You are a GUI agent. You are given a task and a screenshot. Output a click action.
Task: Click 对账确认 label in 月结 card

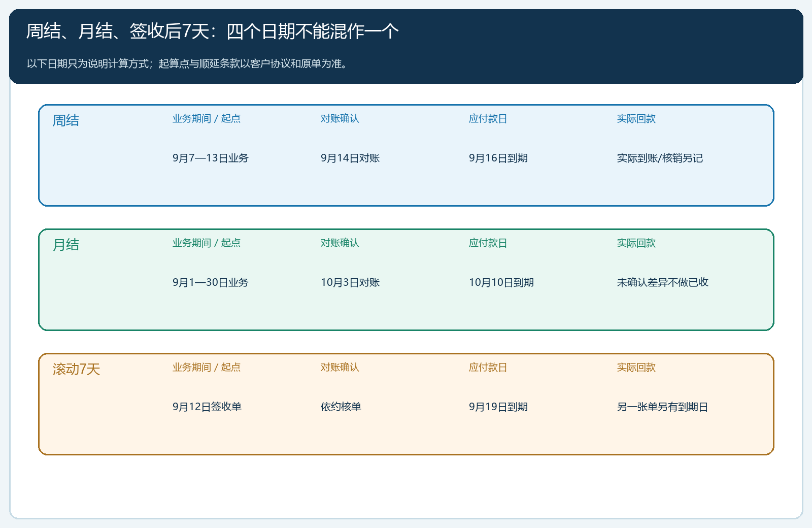tap(340, 243)
